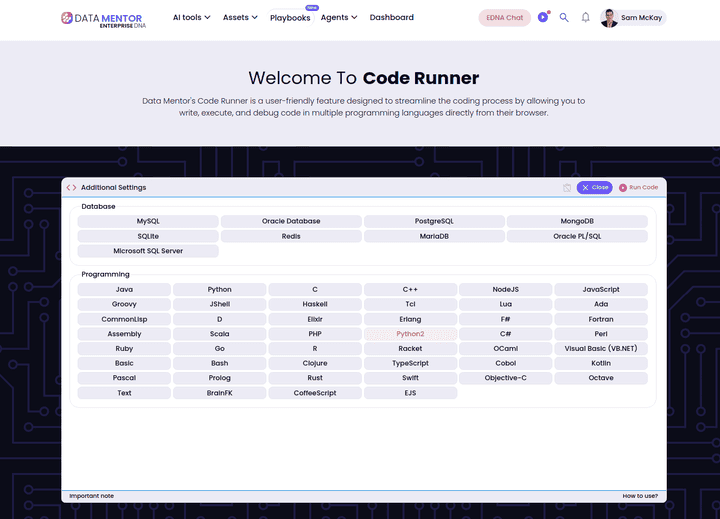Close the Additional Settings panel
The width and height of the screenshot is (720, 519).
(x=594, y=188)
